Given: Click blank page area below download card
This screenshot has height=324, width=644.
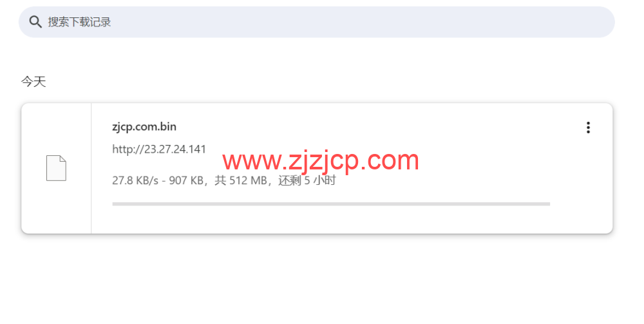Looking at the screenshot, I should pos(317,280).
